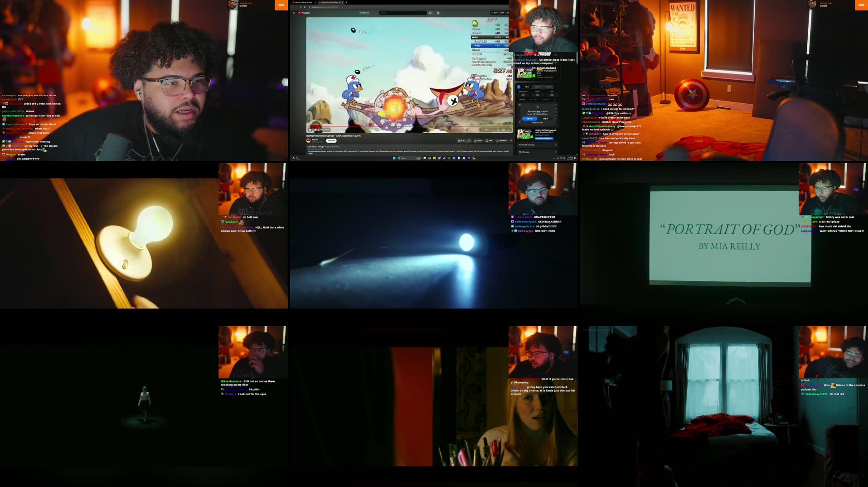
Task: Open the video player settings gear
Action: coord(498,130)
